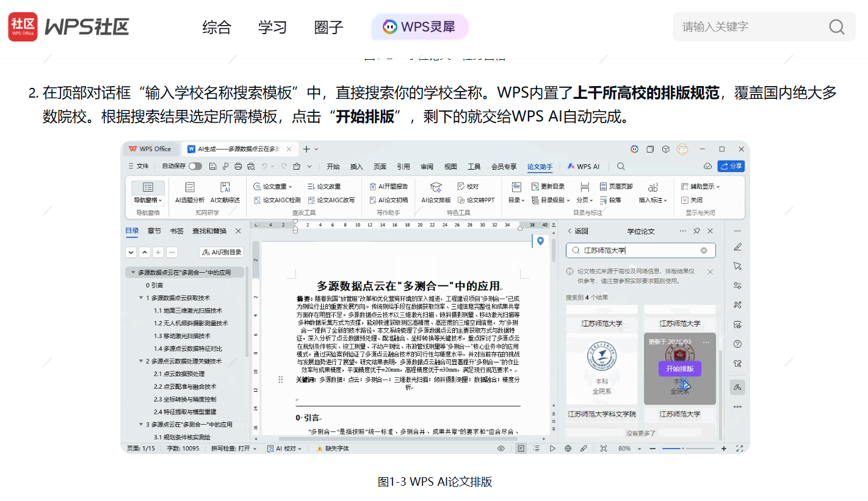Click the undo arrow icon
Screen dimensions: 868x501
(265, 166)
